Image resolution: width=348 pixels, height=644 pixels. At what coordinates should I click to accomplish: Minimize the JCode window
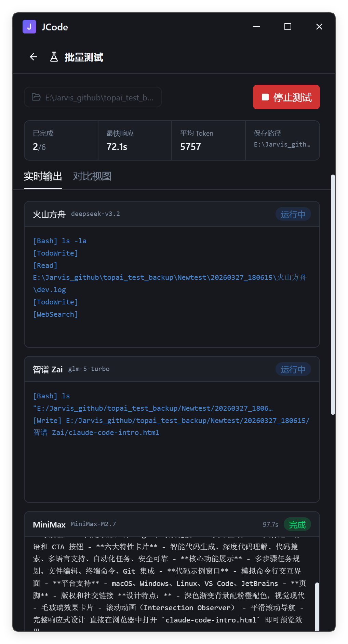pyautogui.click(x=256, y=27)
